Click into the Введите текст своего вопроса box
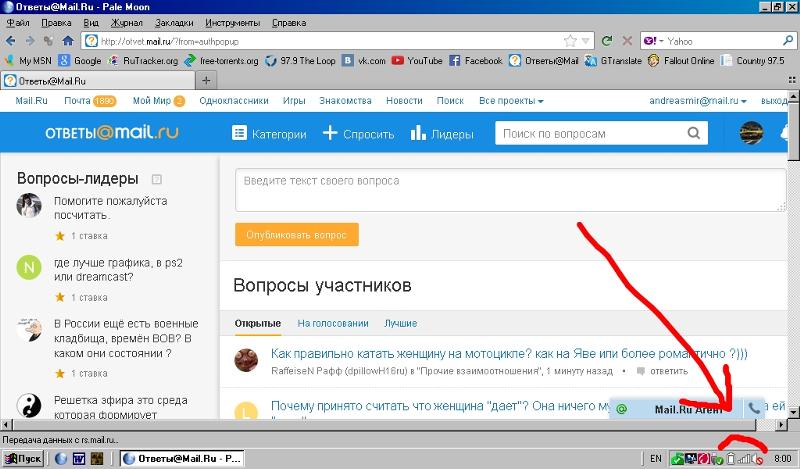800x469 pixels. [510, 190]
